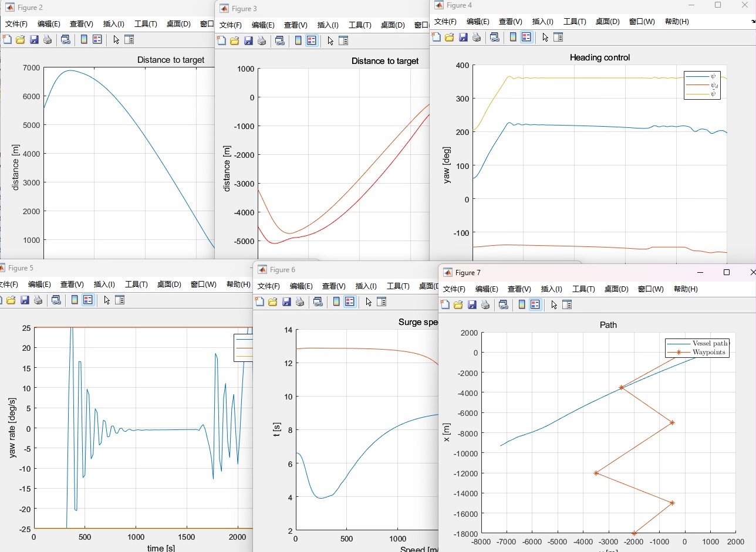This screenshot has height=552, width=756.
Task: Print Figure 5 using the printer icon
Action: 38,300
